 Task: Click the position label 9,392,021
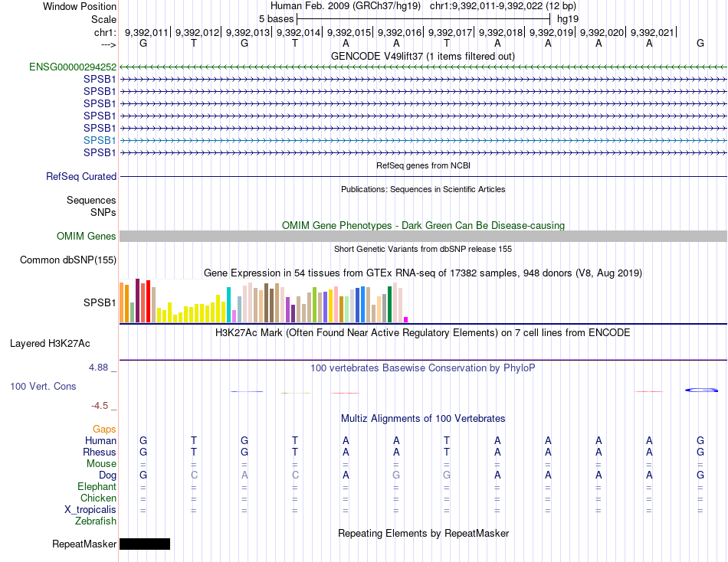point(652,32)
